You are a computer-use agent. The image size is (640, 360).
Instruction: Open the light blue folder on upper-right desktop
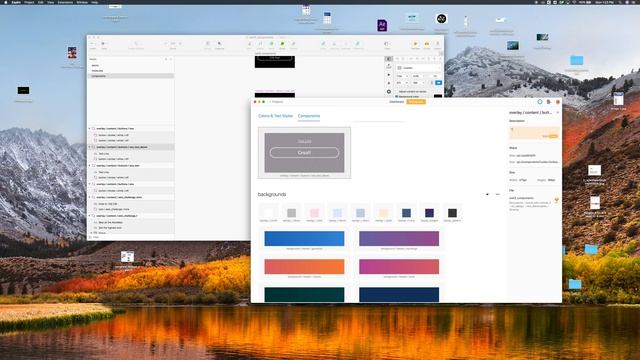tap(577, 60)
